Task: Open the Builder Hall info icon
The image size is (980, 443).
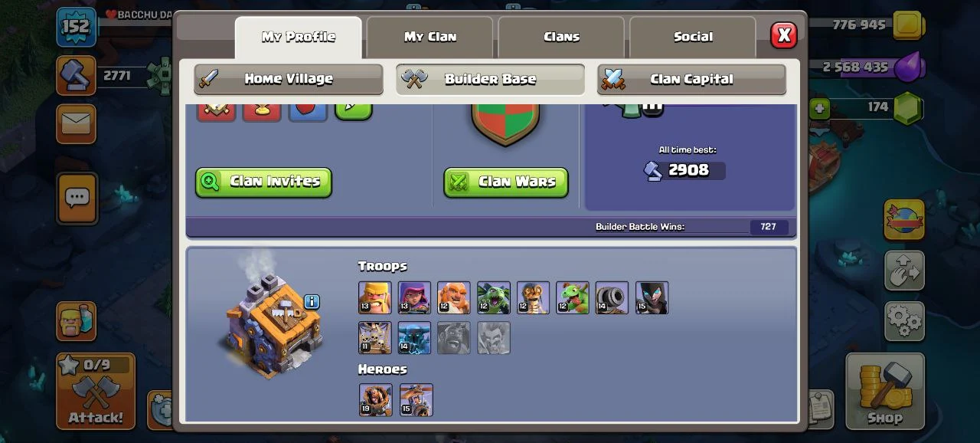Action: (312, 302)
